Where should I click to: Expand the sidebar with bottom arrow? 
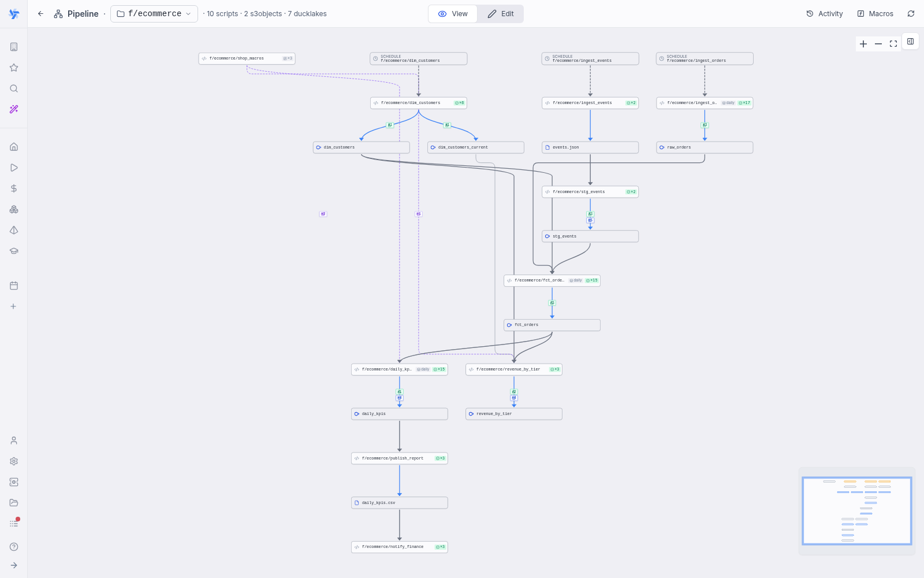pos(14,565)
